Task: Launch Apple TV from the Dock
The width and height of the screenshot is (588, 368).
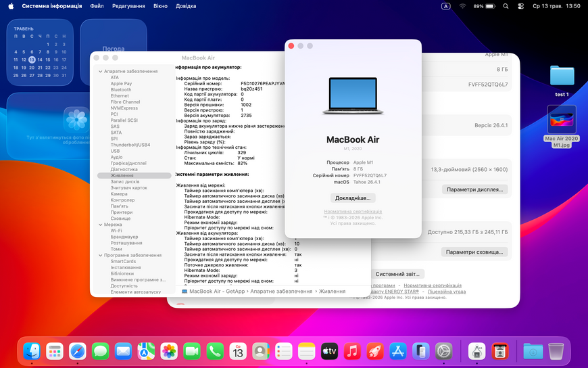Action: click(x=329, y=352)
